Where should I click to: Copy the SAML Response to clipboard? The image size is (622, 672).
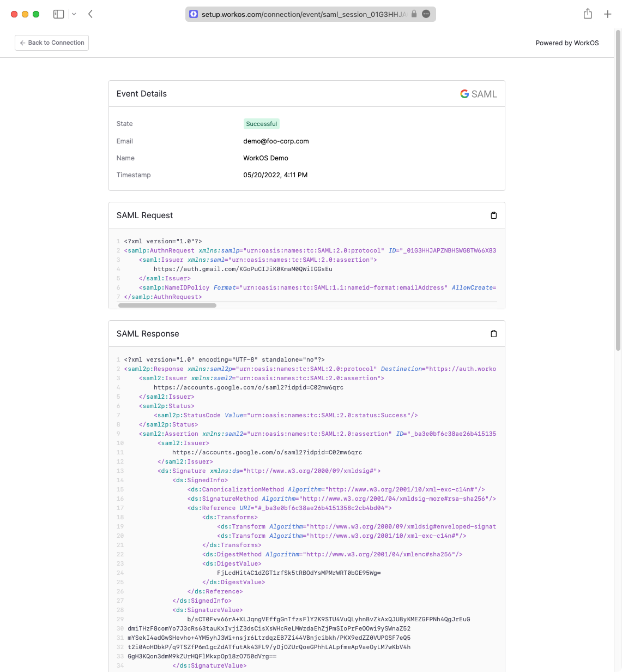493,334
